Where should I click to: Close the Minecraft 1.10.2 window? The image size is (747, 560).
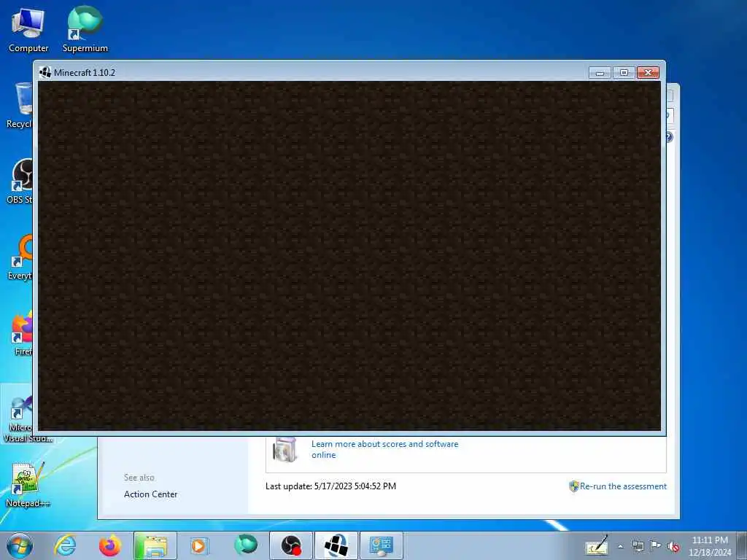point(648,72)
